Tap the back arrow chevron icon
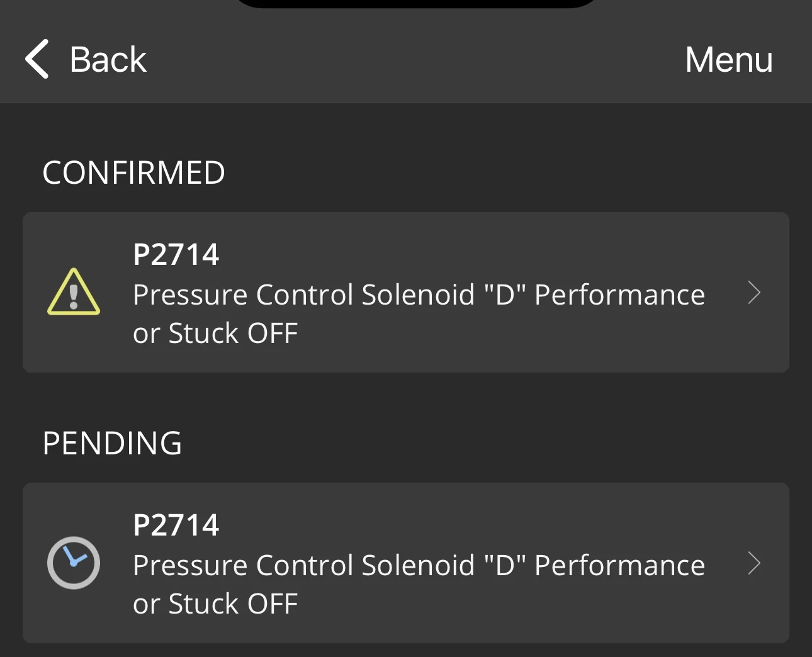This screenshot has width=812, height=657. pos(37,59)
